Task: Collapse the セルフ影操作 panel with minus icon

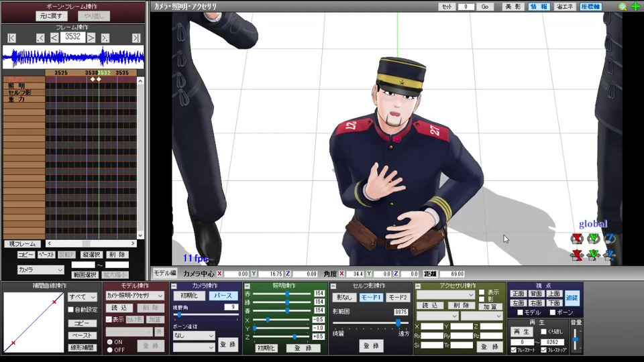Action: tap(333, 286)
